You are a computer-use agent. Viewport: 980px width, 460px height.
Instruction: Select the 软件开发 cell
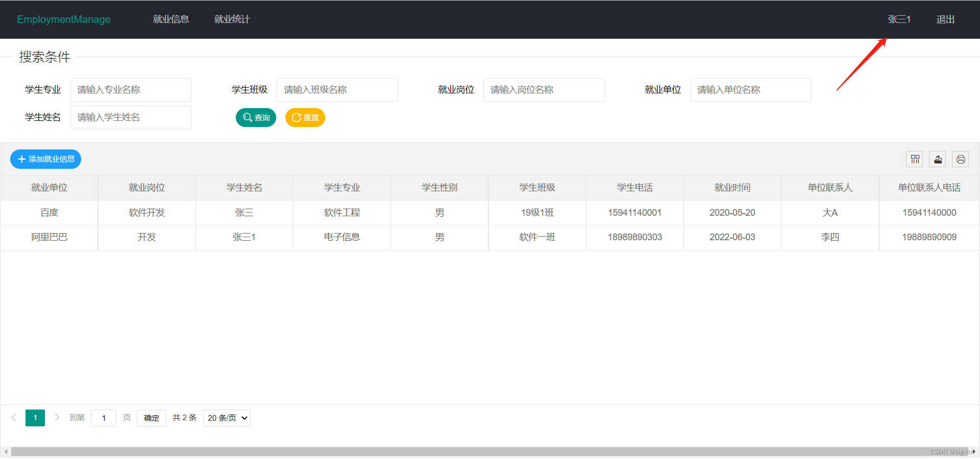click(147, 213)
